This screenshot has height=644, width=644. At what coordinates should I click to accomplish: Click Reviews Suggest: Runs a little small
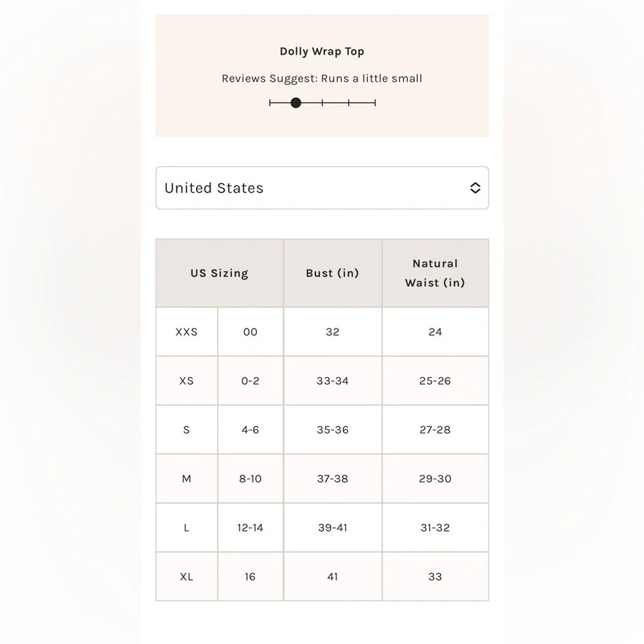pos(322,79)
